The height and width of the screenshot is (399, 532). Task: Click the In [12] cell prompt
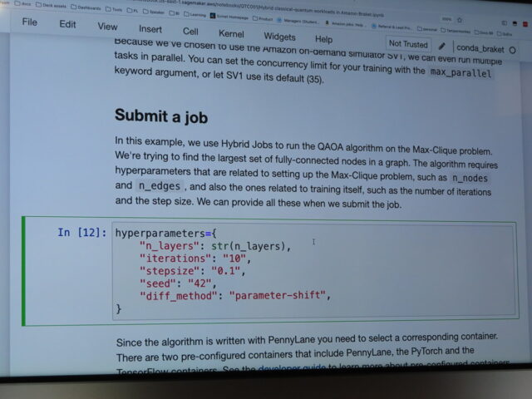(81, 233)
